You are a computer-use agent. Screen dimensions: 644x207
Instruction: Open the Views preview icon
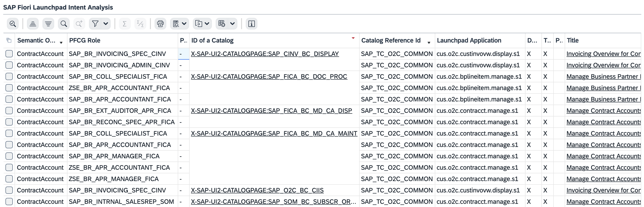click(176, 24)
